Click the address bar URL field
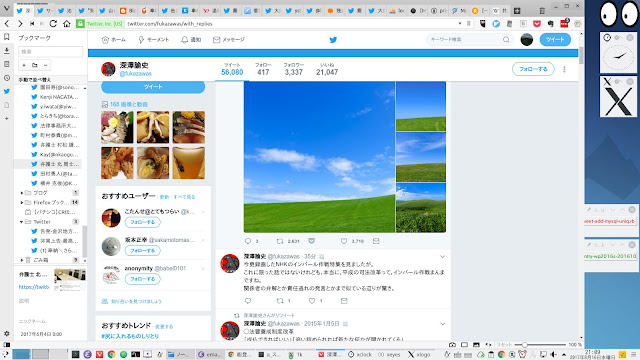Viewport: 640px width, 360px height. 291,24
